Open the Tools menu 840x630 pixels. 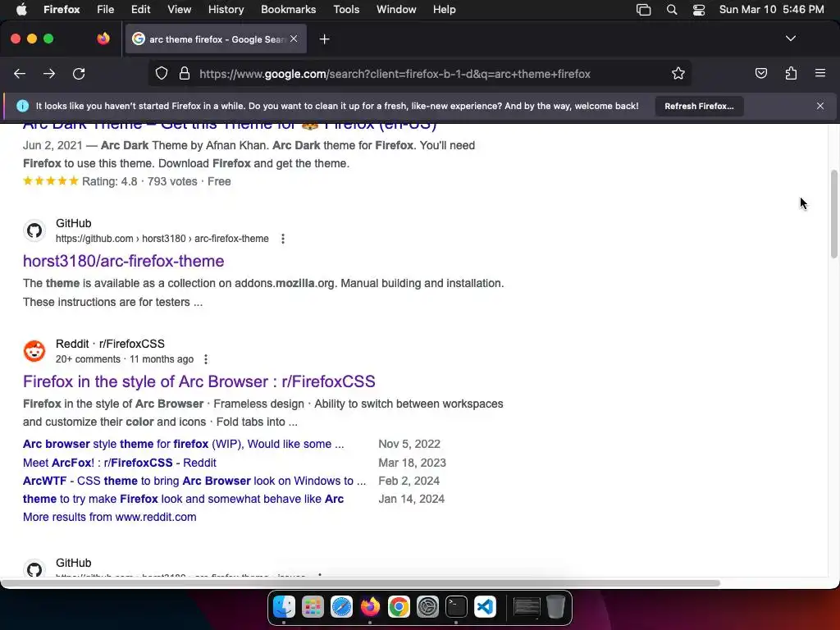[x=346, y=10]
